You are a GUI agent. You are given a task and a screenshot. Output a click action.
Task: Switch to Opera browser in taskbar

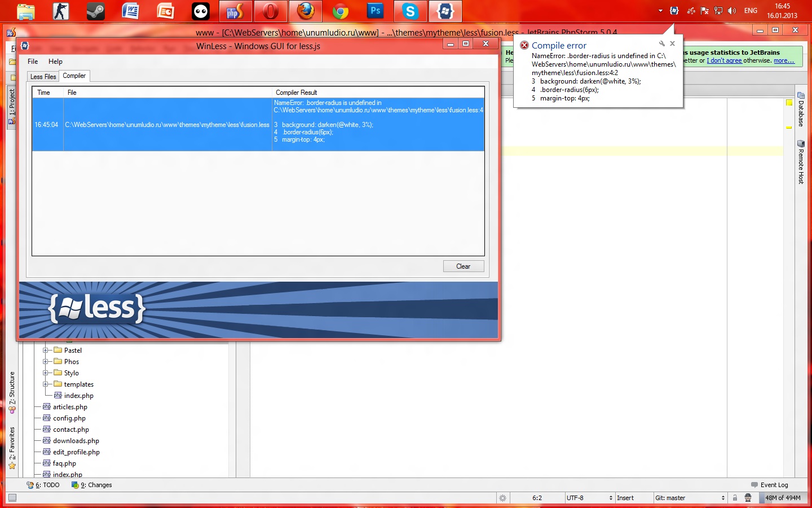(x=271, y=11)
